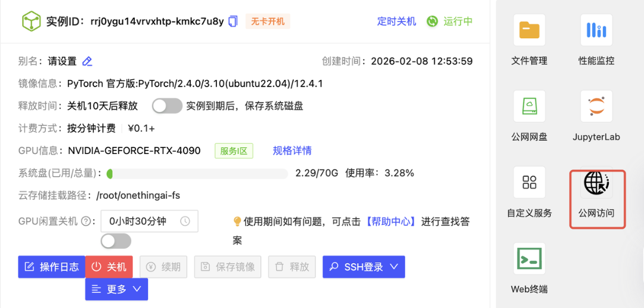Viewport: 644px width, 308px height.
Task: Click the 公网访问 globe icon
Action: 597,183
